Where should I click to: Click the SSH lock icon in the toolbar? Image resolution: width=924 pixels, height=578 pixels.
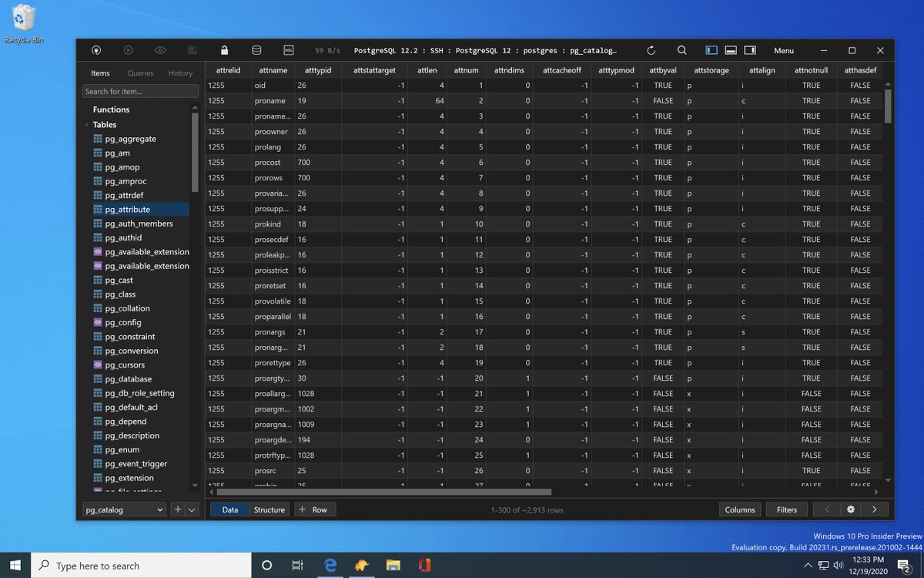[224, 50]
